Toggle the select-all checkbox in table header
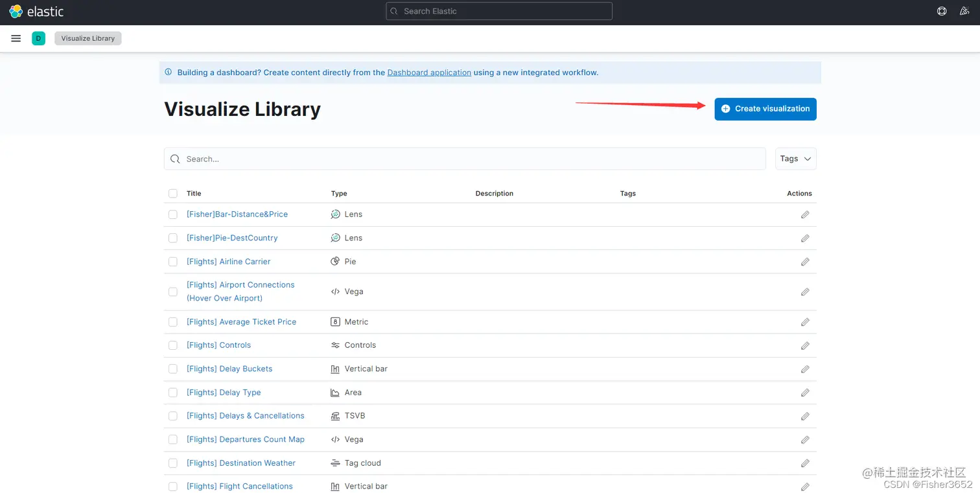This screenshot has height=493, width=980. [172, 194]
